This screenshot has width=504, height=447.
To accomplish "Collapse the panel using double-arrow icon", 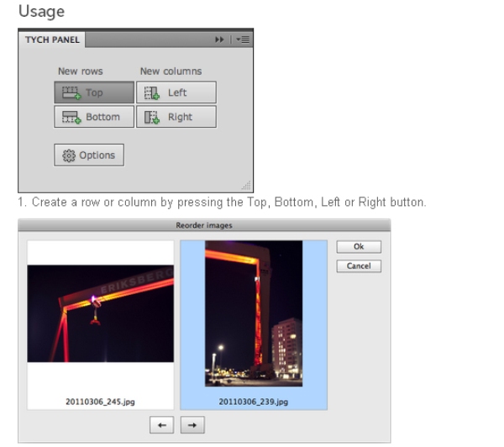I will coord(220,39).
